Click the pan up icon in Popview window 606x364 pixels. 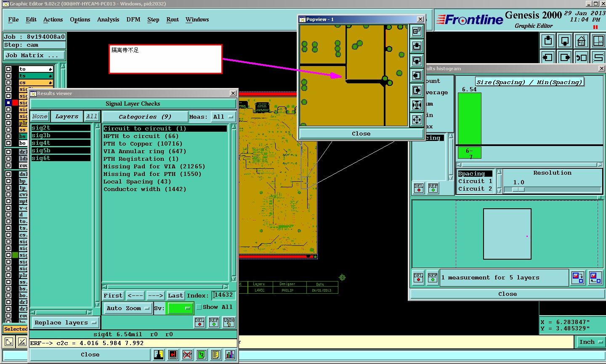point(417,46)
